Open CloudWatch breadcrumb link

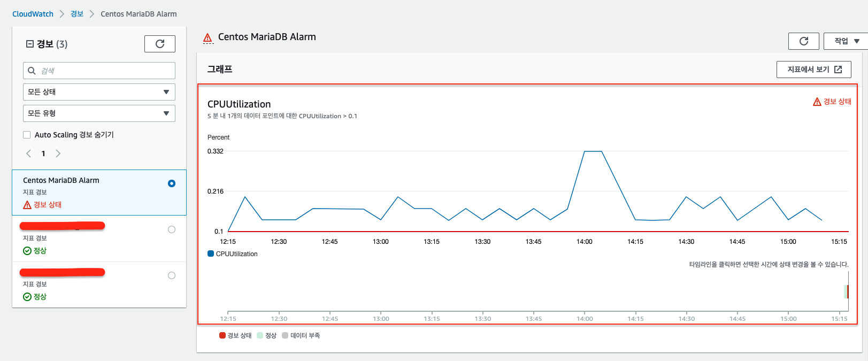(x=33, y=14)
